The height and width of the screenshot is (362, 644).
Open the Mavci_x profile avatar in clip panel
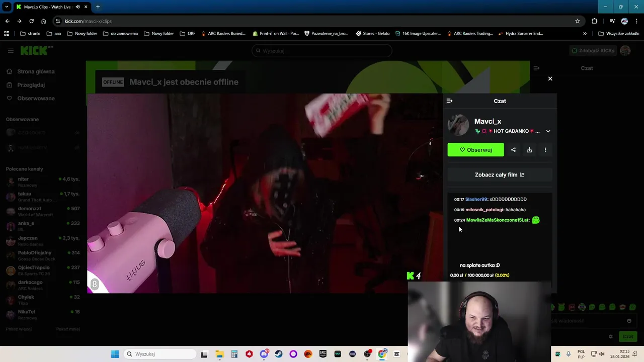click(458, 125)
